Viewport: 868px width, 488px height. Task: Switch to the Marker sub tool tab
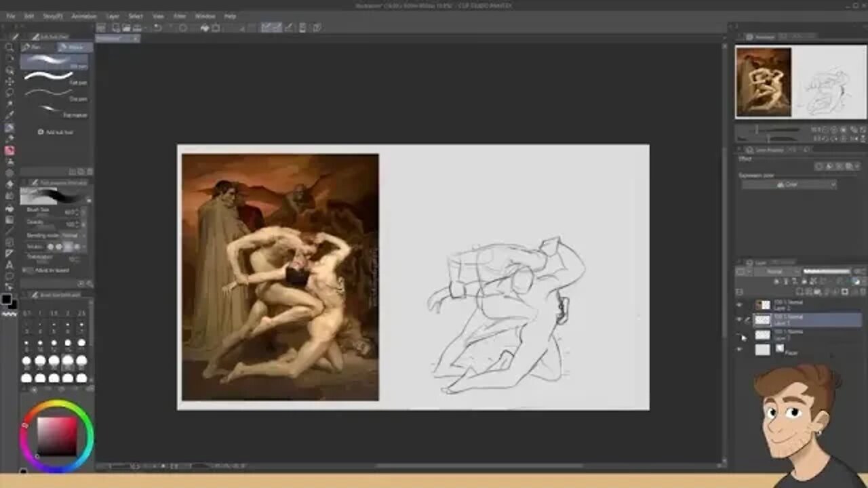[74, 47]
